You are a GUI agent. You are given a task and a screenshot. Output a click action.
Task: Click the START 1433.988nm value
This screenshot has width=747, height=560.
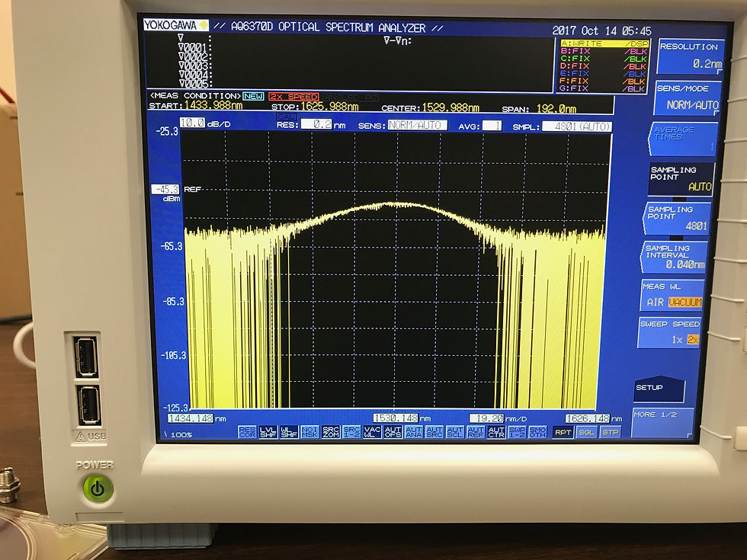213,105
